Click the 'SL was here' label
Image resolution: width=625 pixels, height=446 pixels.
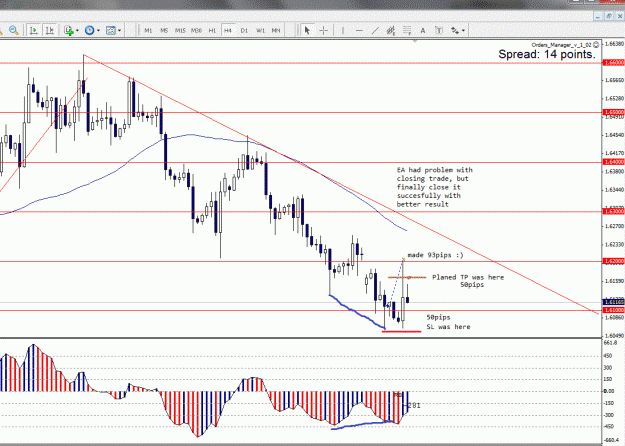tap(448, 327)
